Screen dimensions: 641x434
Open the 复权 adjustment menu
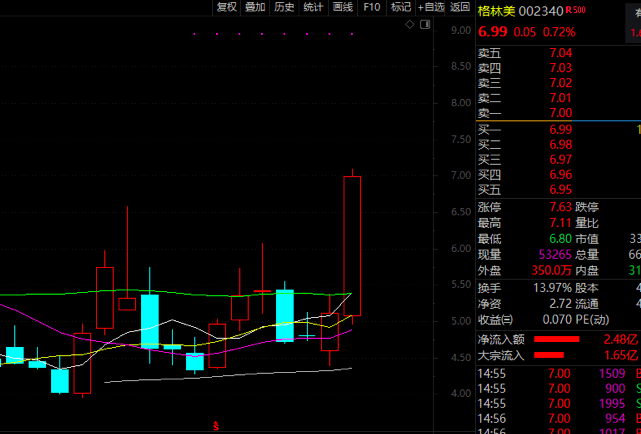coord(227,7)
